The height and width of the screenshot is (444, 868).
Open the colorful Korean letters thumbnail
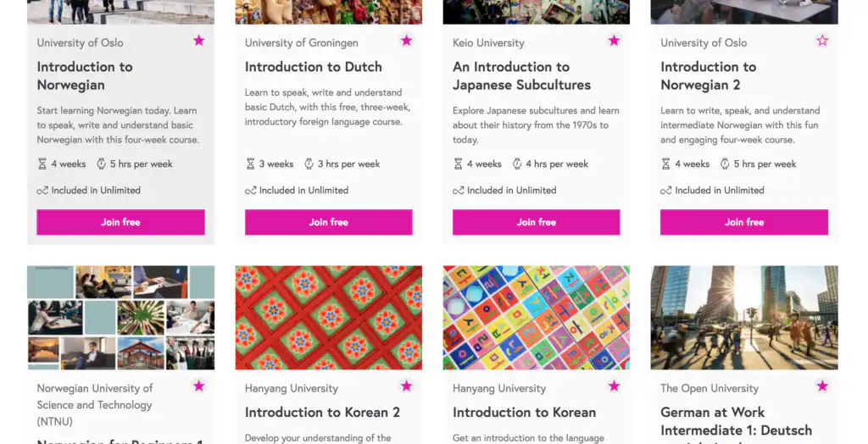click(x=536, y=317)
